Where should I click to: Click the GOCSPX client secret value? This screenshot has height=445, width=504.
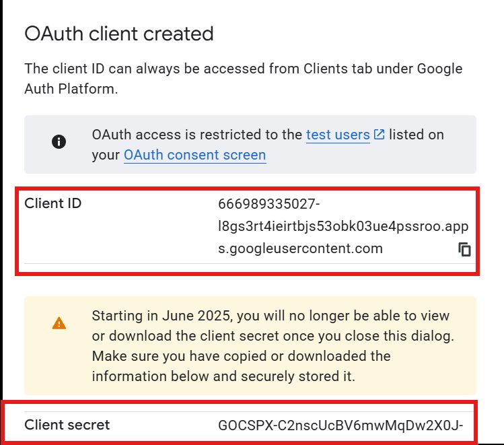click(340, 425)
